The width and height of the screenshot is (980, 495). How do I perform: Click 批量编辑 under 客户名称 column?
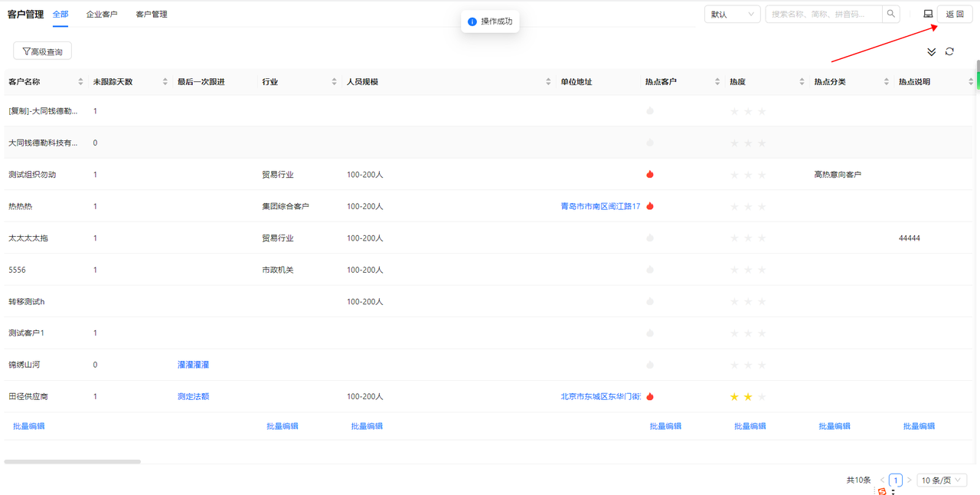click(29, 426)
